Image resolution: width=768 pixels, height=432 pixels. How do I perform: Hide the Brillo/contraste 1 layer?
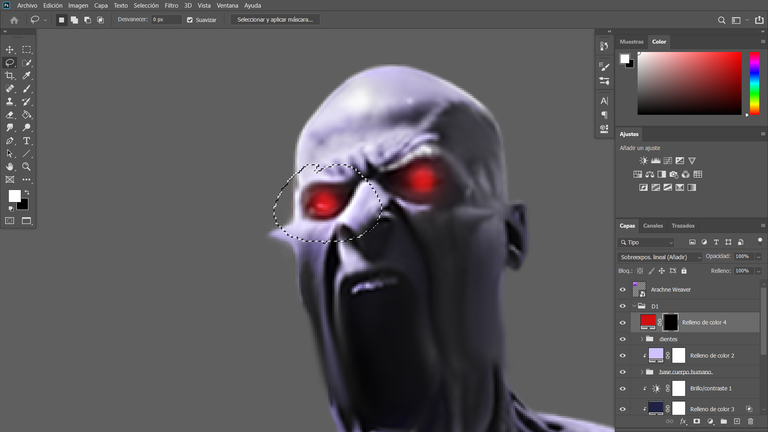[x=623, y=388]
